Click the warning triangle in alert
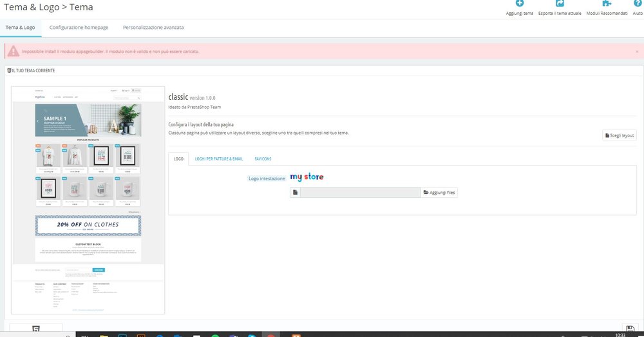The width and height of the screenshot is (644, 337). 13,52
